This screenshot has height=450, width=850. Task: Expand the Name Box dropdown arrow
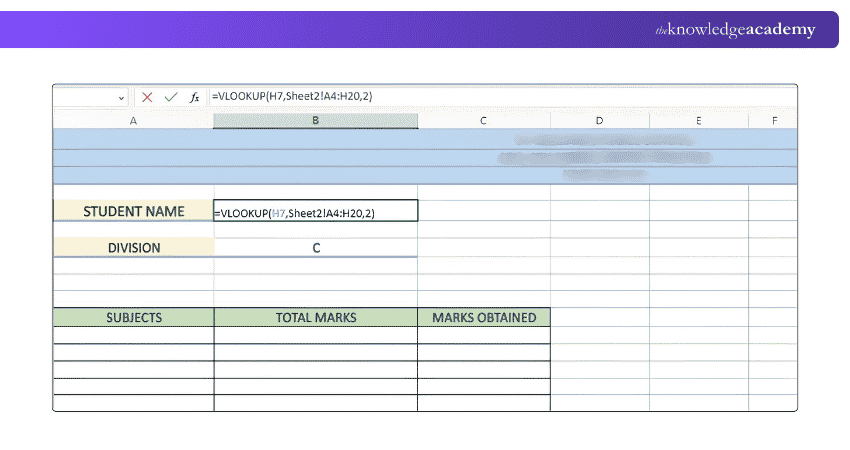click(121, 98)
